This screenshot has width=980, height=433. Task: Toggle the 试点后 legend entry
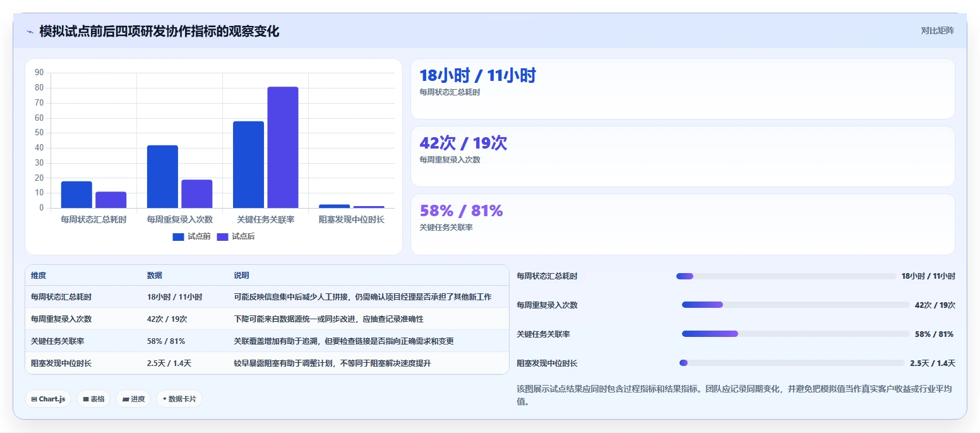pos(236,236)
